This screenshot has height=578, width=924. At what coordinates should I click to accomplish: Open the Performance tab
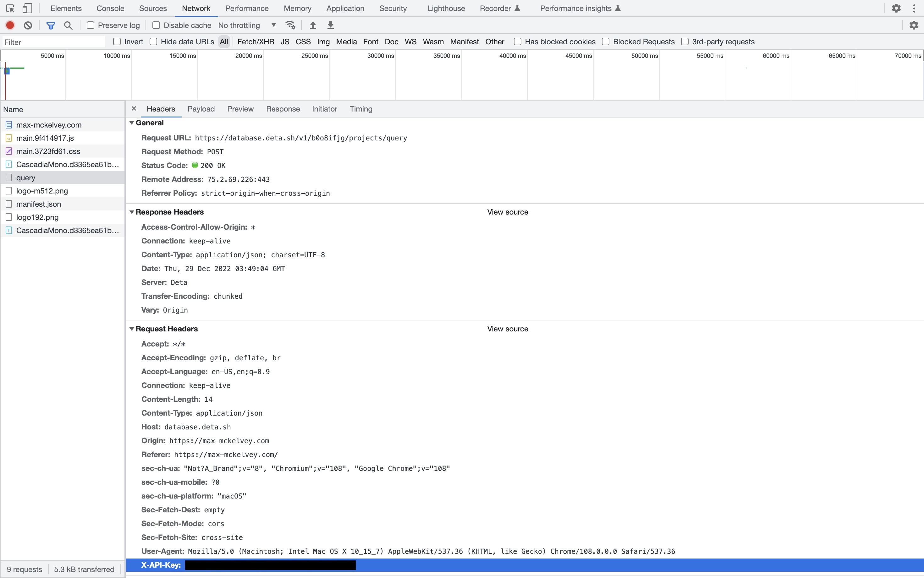(247, 8)
